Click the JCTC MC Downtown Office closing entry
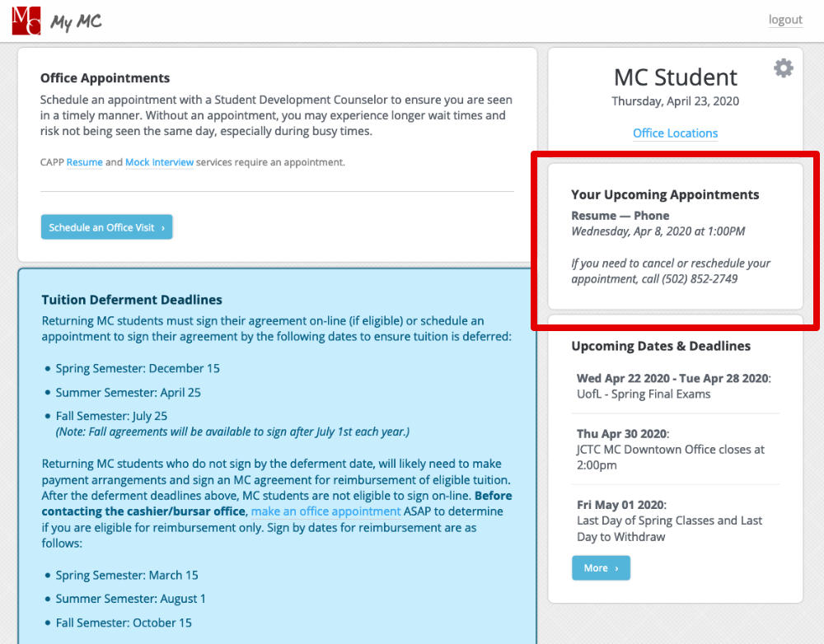The image size is (824, 644). [670, 450]
